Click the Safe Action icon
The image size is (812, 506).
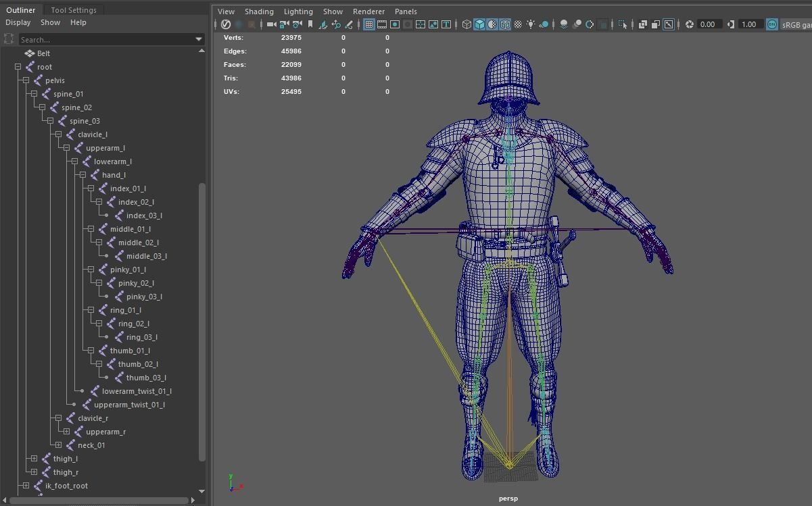coord(433,24)
